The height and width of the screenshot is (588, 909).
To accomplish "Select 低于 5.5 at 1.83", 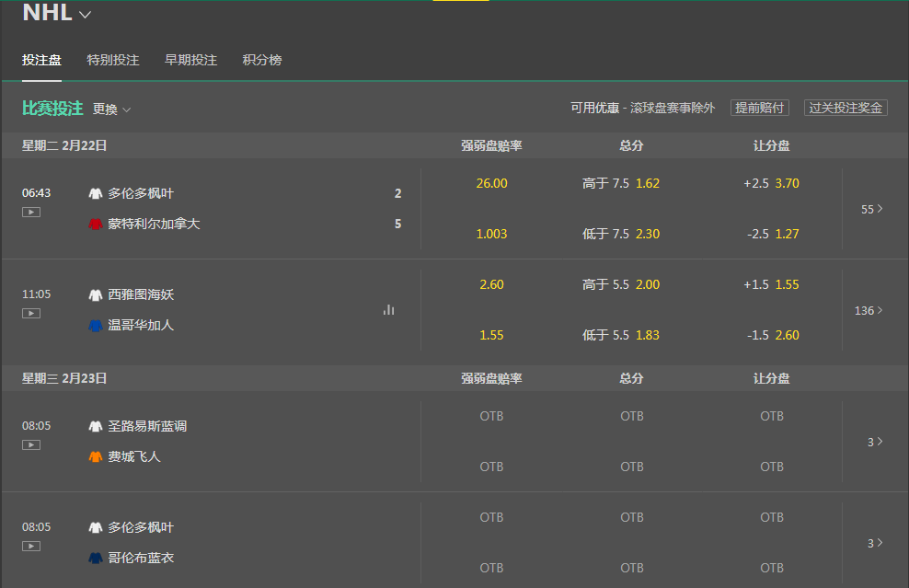I will tap(621, 335).
